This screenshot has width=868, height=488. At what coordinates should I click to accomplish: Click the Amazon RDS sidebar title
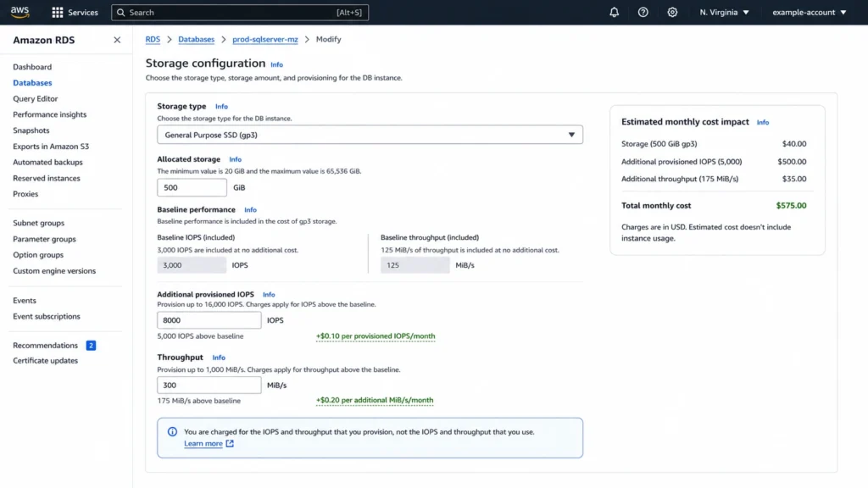[44, 40]
